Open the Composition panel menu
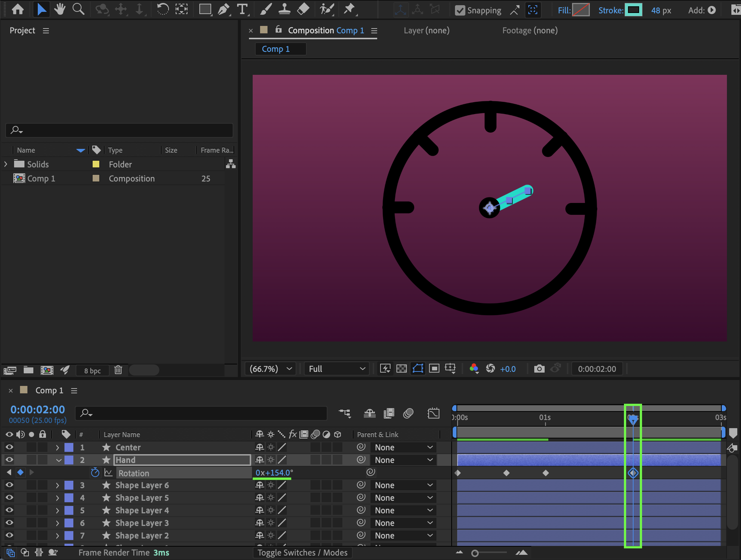The width and height of the screenshot is (741, 560). point(374,31)
